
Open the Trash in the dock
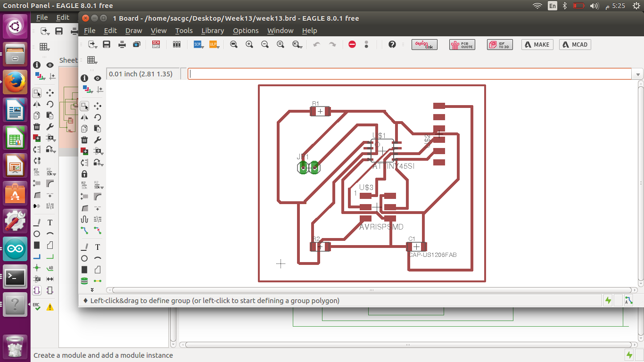tap(15, 347)
